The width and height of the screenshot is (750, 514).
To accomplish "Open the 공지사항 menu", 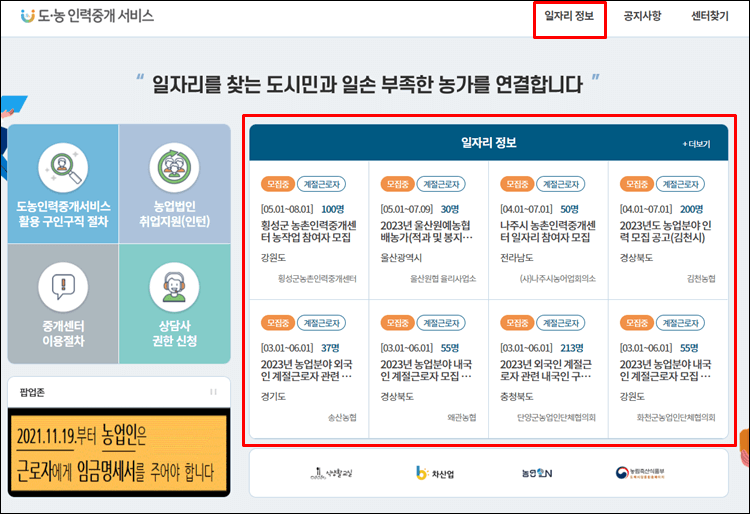I will pyautogui.click(x=642, y=16).
